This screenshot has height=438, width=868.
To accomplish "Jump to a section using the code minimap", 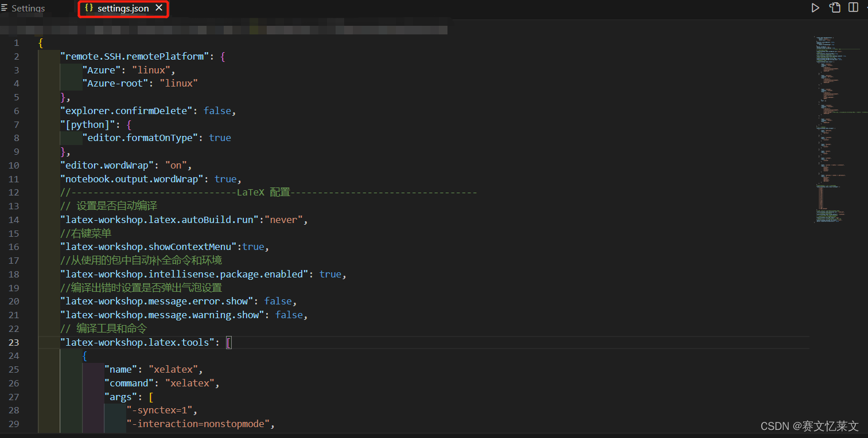I will 840,129.
